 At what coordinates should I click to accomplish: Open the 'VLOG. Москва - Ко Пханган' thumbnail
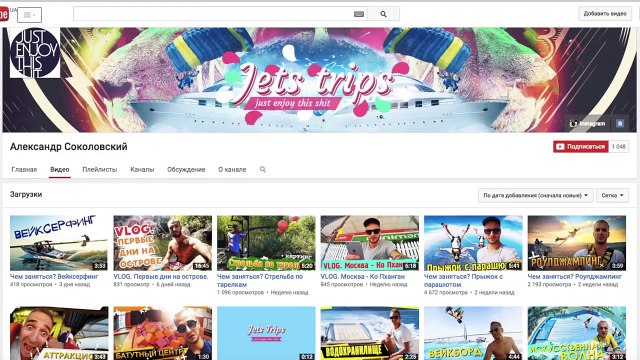(369, 243)
